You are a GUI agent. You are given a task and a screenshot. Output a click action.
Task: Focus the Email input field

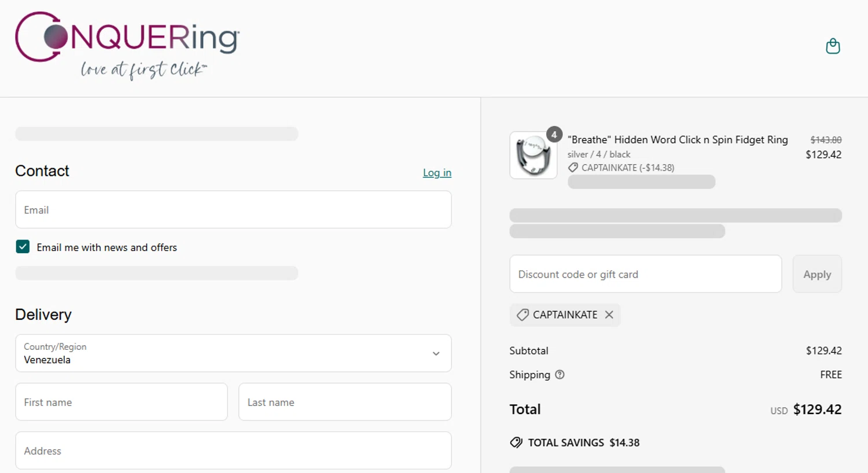point(233,209)
